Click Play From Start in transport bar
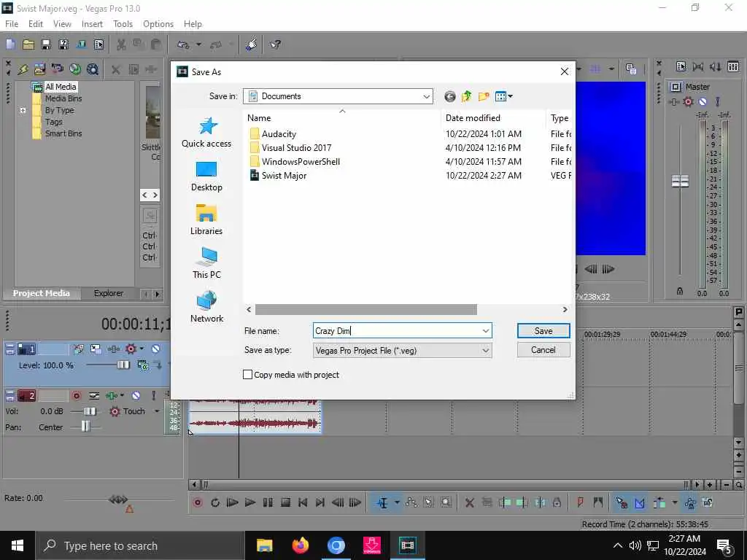This screenshot has width=747, height=560. point(233,503)
